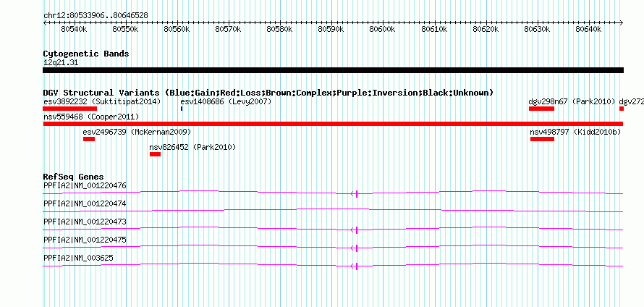Click the 80620k ruler position label

(x=486, y=29)
